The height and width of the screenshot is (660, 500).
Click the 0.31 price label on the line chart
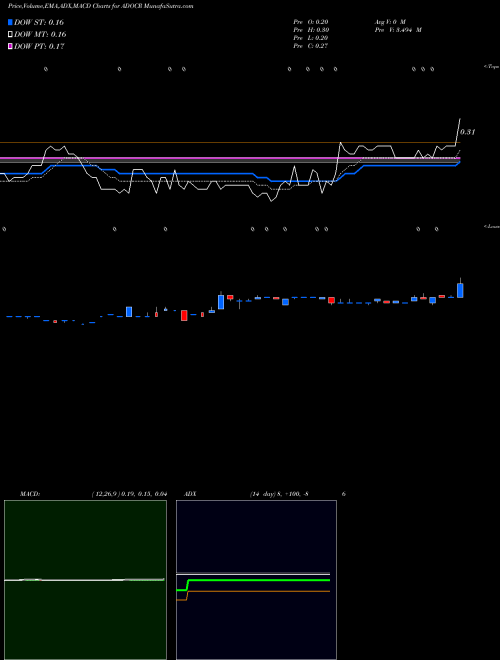pyautogui.click(x=467, y=132)
